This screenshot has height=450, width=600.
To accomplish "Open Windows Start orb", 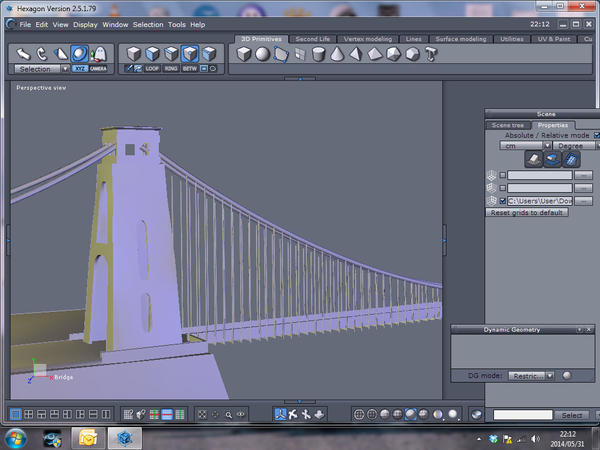I will pyautogui.click(x=15, y=439).
